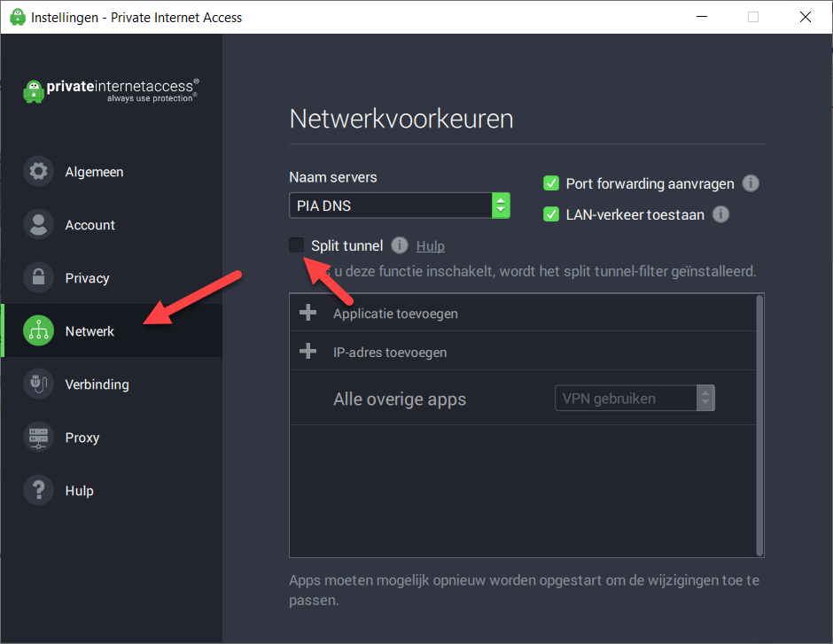The height and width of the screenshot is (644, 833).
Task: Uncheck LAN-verkeer toestaan
Action: pos(551,214)
